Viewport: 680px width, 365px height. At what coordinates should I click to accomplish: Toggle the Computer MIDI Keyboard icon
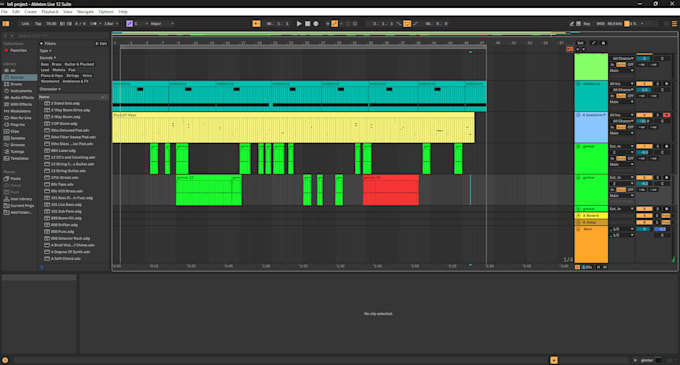point(578,24)
